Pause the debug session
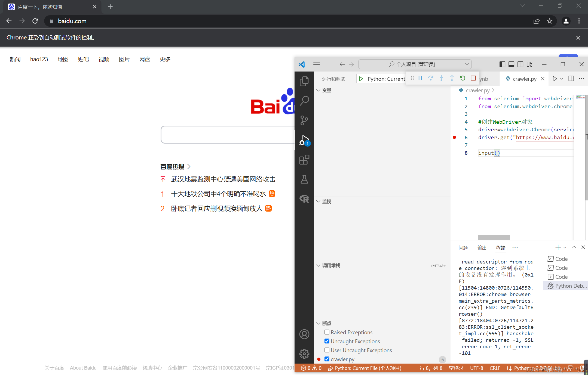 (420, 78)
